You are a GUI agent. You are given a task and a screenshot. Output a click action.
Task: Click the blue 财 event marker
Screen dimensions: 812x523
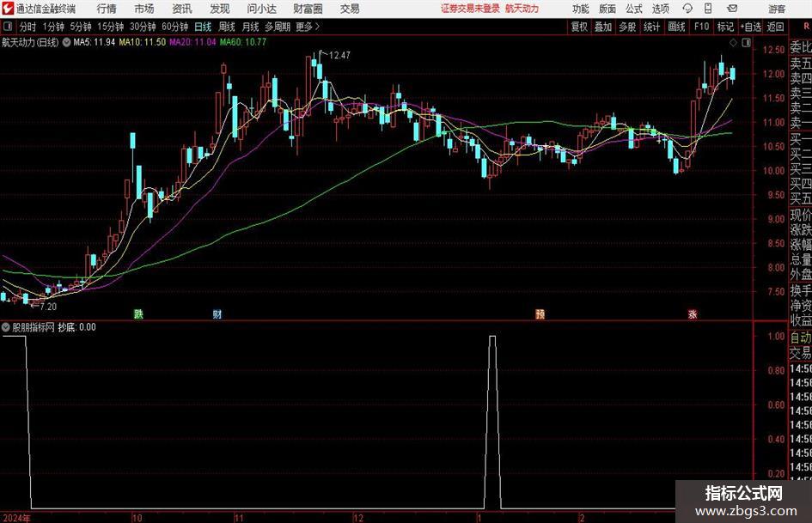[217, 313]
